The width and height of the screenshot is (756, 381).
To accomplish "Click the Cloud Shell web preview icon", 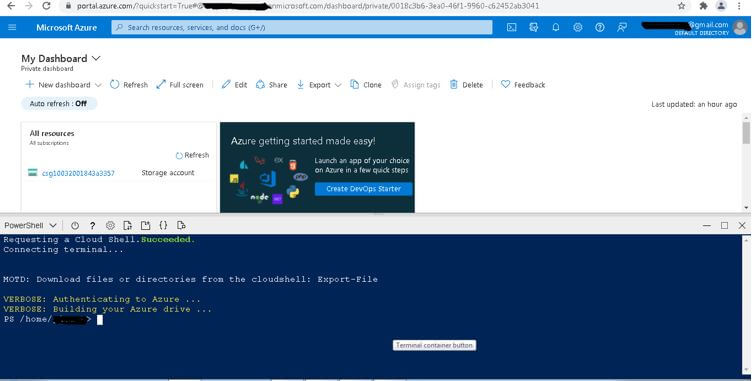I will (181, 225).
